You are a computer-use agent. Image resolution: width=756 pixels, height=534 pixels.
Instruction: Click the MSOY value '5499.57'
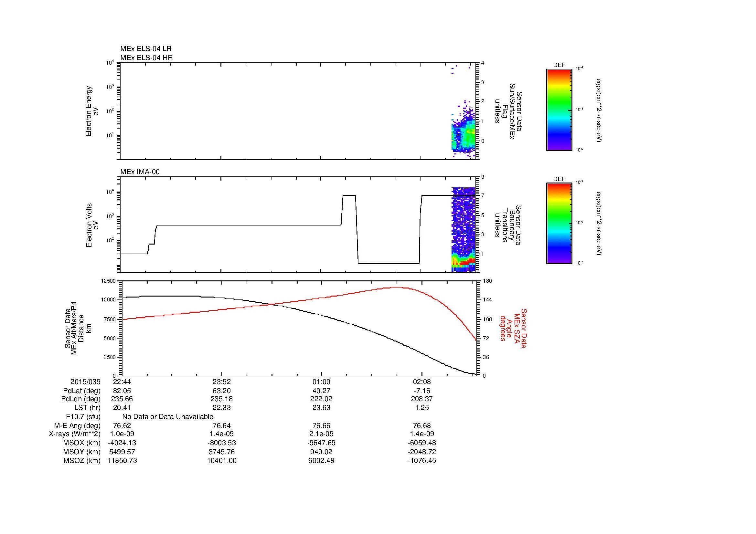pos(122,452)
